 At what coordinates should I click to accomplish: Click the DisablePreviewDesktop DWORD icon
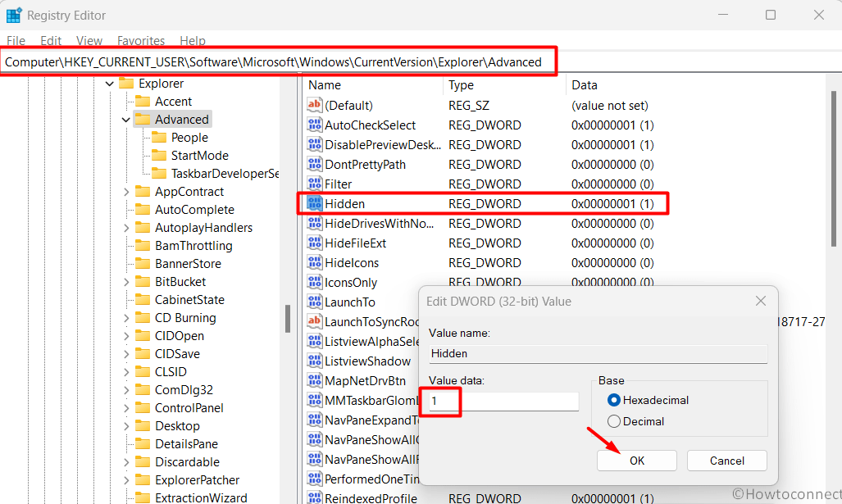[x=314, y=145]
